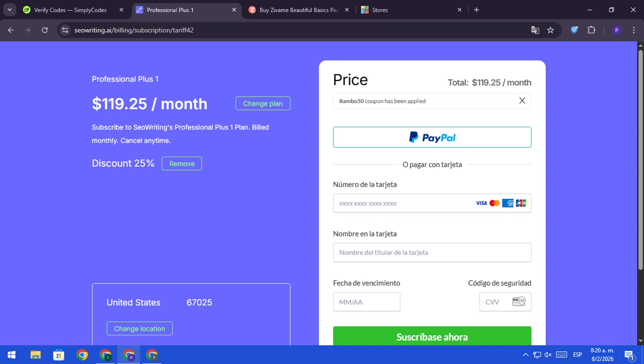Focus the MM/AA expiry date field

pyautogui.click(x=367, y=302)
